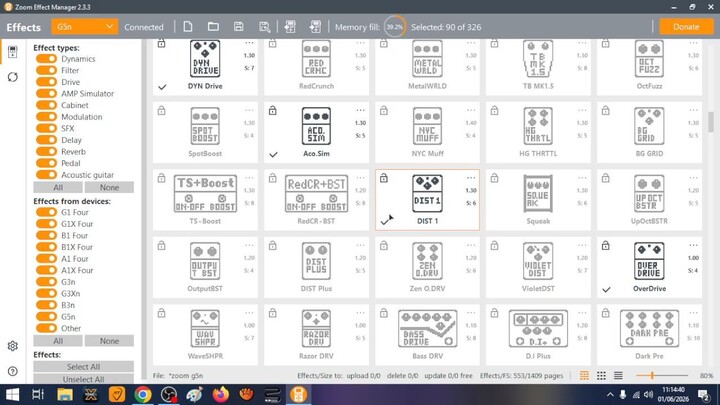Viewport: 720px width, 405px height.
Task: Open the three-dot menu on Aco.Sim
Action: coord(360,110)
